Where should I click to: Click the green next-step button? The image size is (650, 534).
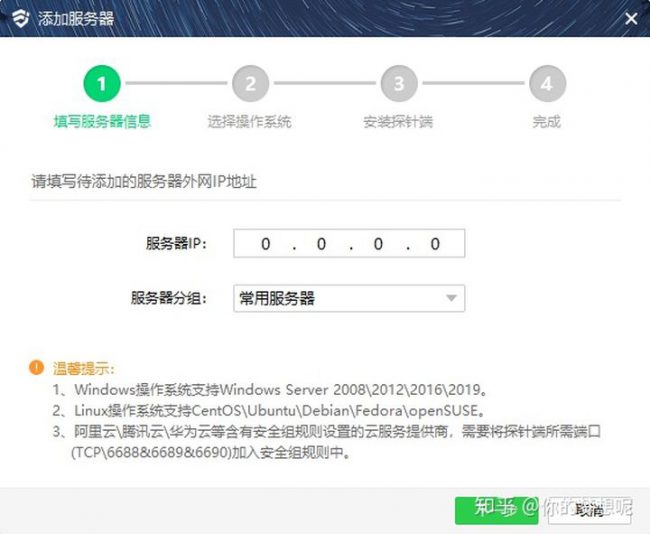point(497,510)
